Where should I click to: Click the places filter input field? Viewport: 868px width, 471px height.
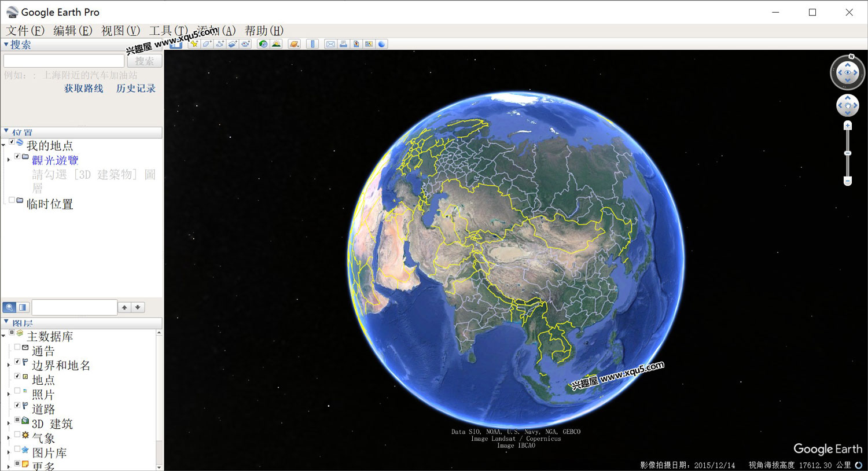(75, 307)
